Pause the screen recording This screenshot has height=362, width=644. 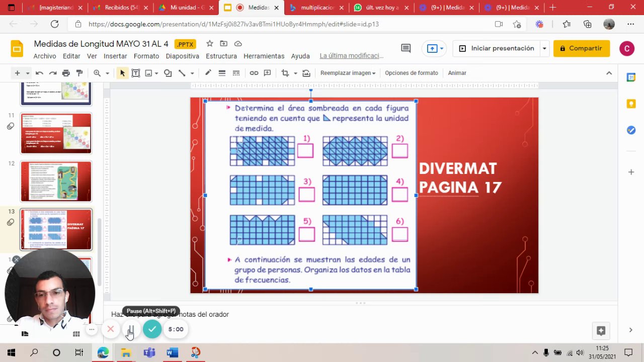click(x=131, y=329)
